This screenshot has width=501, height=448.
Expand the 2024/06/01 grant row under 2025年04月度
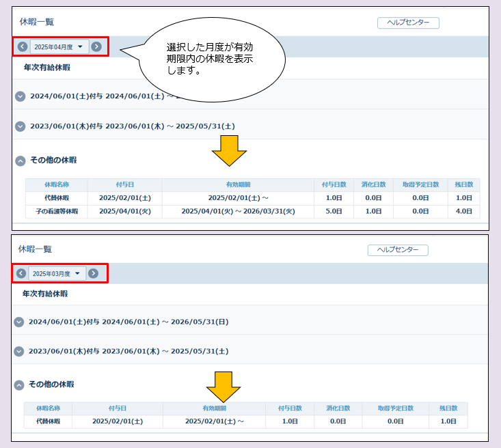point(20,96)
